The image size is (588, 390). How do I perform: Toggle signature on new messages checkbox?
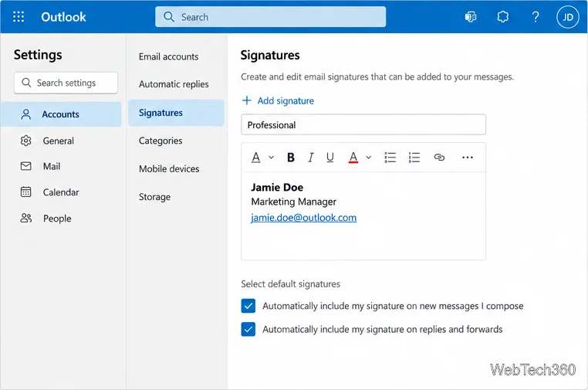click(x=248, y=306)
